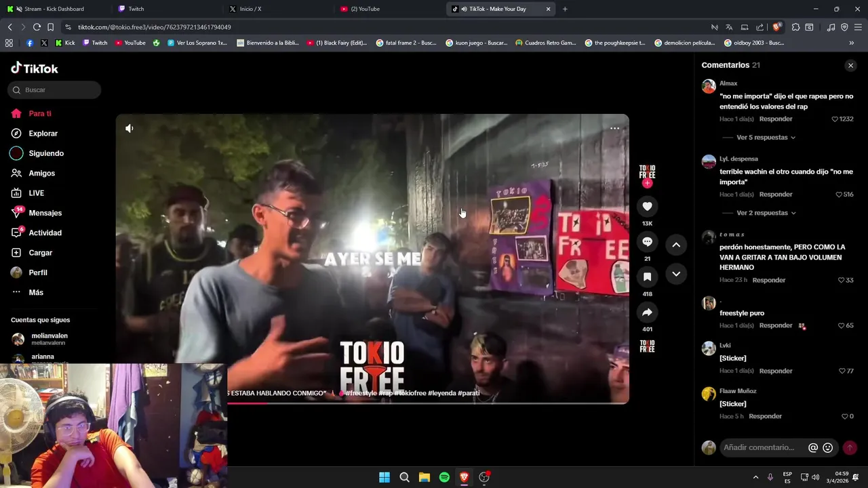Mute the TikTok video sound
868x488 pixels.
tap(130, 128)
